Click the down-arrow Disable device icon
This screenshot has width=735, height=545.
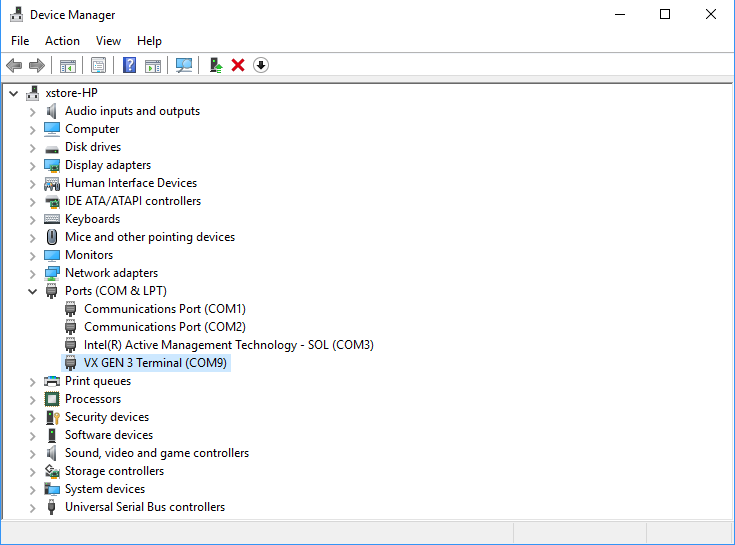[261, 65]
